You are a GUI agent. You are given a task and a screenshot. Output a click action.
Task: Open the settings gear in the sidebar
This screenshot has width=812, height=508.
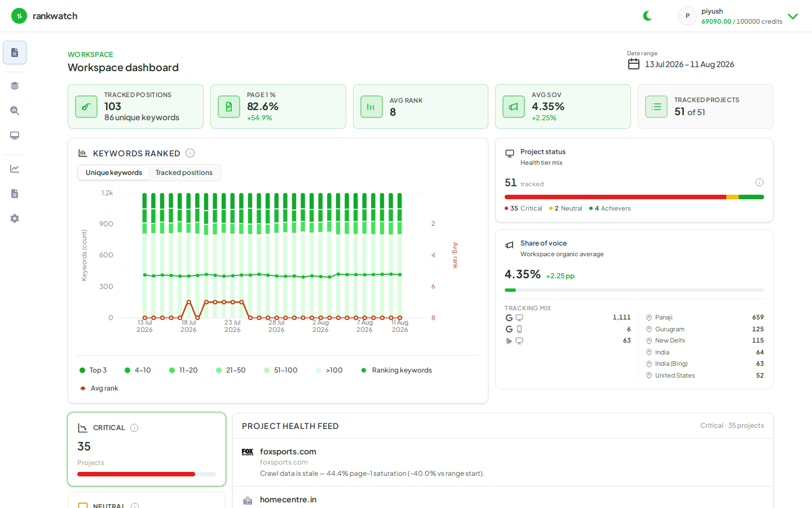click(15, 218)
